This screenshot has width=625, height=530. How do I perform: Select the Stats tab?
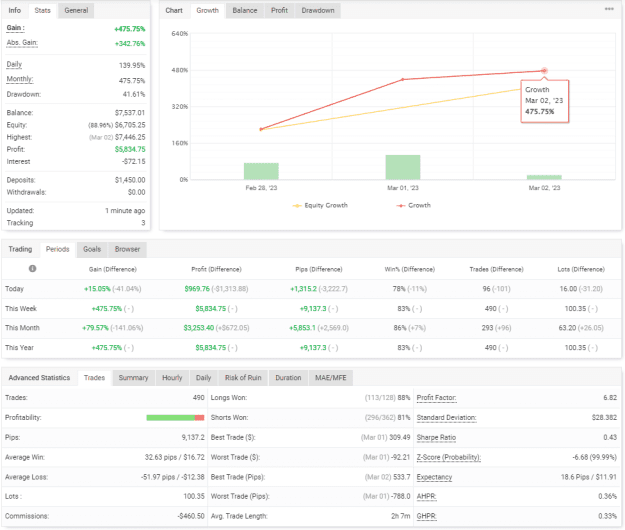tap(42, 10)
